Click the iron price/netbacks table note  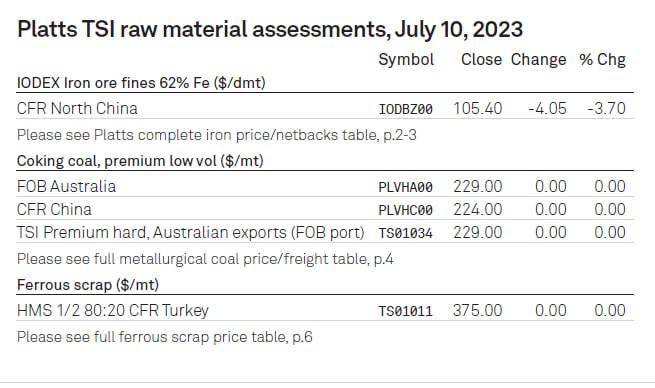click(x=217, y=135)
